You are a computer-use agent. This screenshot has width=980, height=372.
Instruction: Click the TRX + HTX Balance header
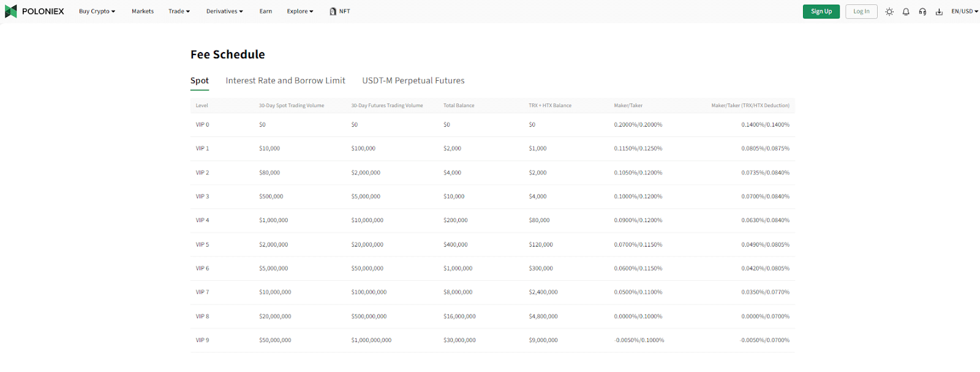pyautogui.click(x=550, y=106)
